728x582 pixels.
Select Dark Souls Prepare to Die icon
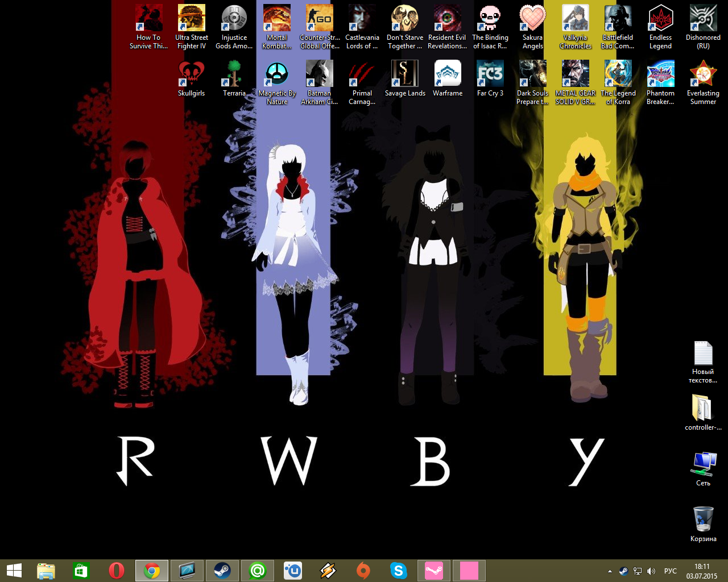[533, 83]
